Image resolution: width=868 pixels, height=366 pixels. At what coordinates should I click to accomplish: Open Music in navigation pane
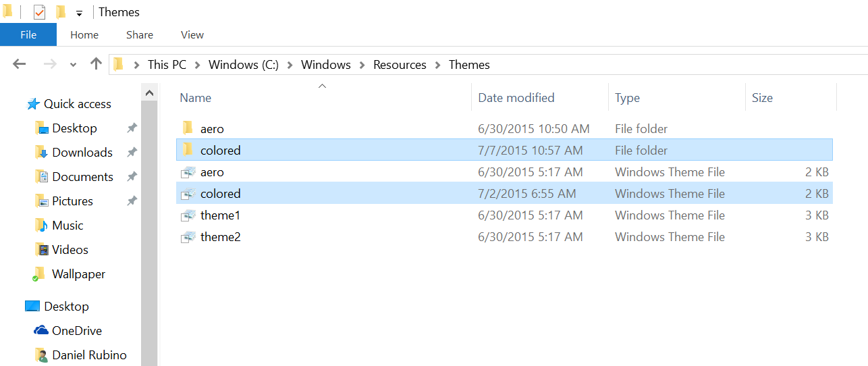tap(67, 226)
